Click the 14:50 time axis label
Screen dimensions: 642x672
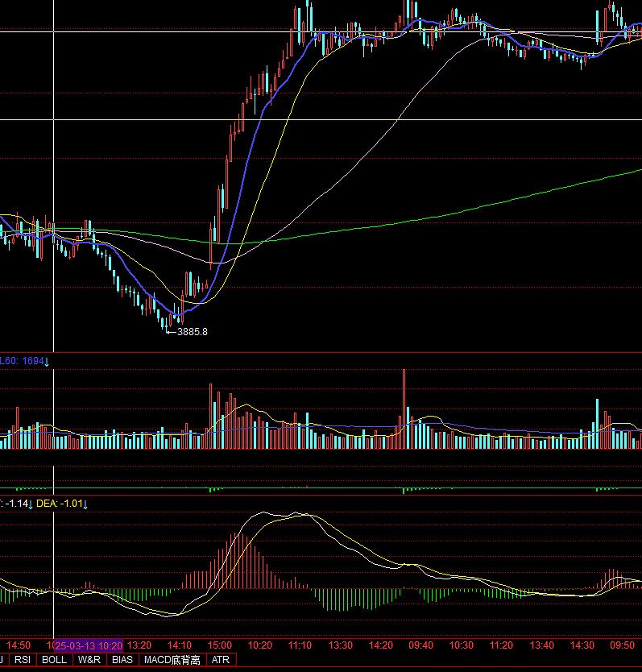click(18, 645)
